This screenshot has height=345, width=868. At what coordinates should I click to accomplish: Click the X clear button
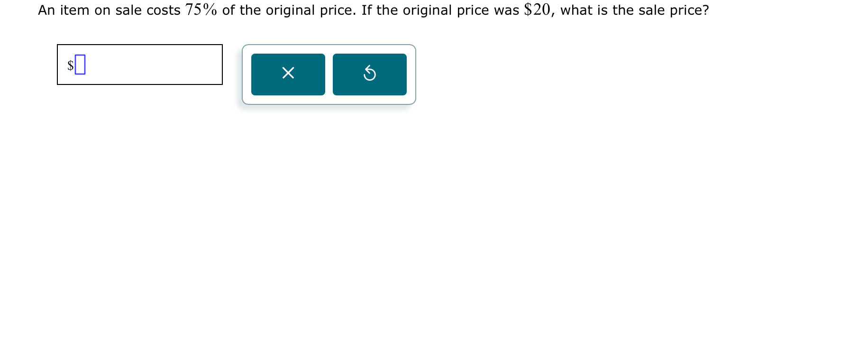(288, 75)
